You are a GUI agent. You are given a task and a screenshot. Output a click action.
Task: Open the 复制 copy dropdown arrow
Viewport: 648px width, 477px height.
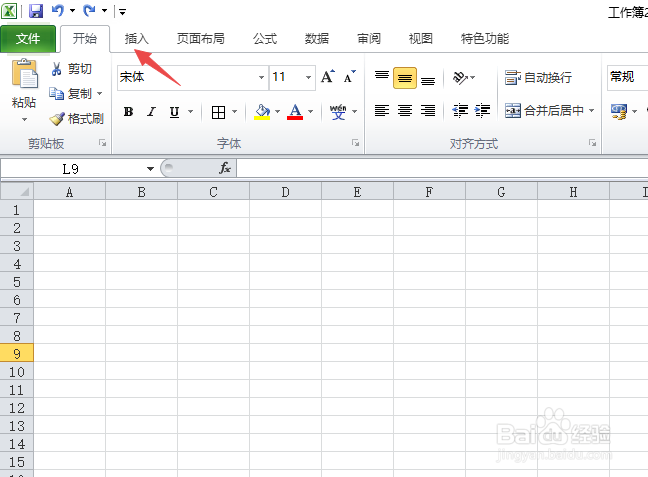100,93
